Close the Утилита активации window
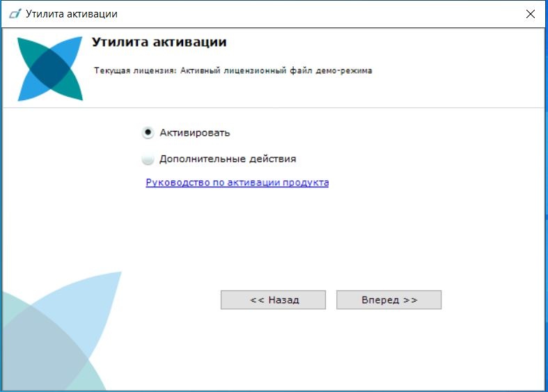The image size is (548, 392). (531, 14)
